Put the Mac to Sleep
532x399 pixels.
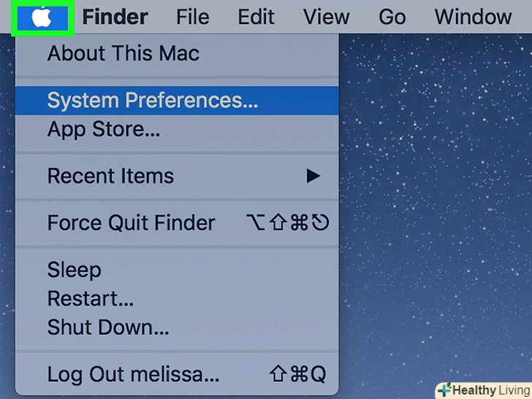click(x=177, y=270)
